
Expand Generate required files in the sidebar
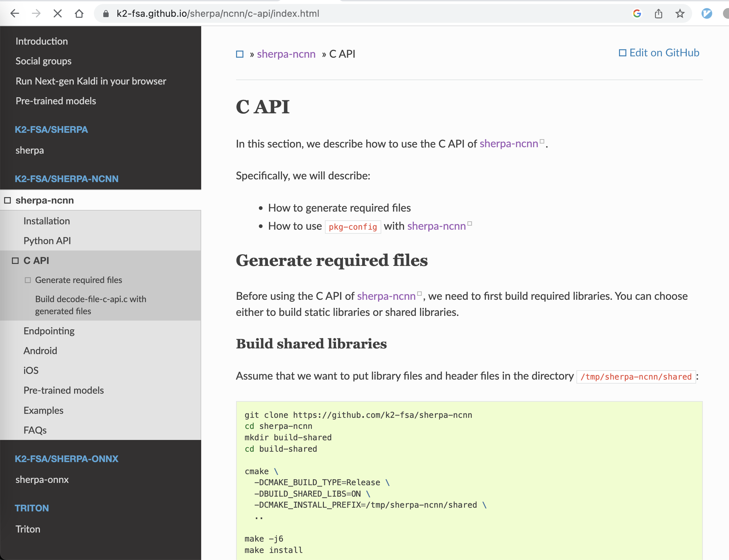click(x=28, y=280)
